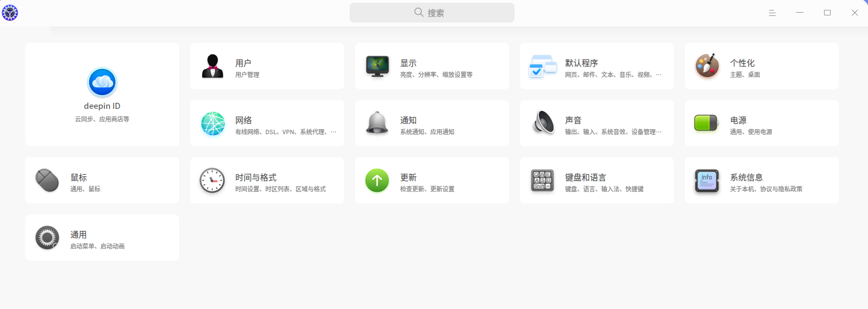Select the 鼠标 title label

79,178
